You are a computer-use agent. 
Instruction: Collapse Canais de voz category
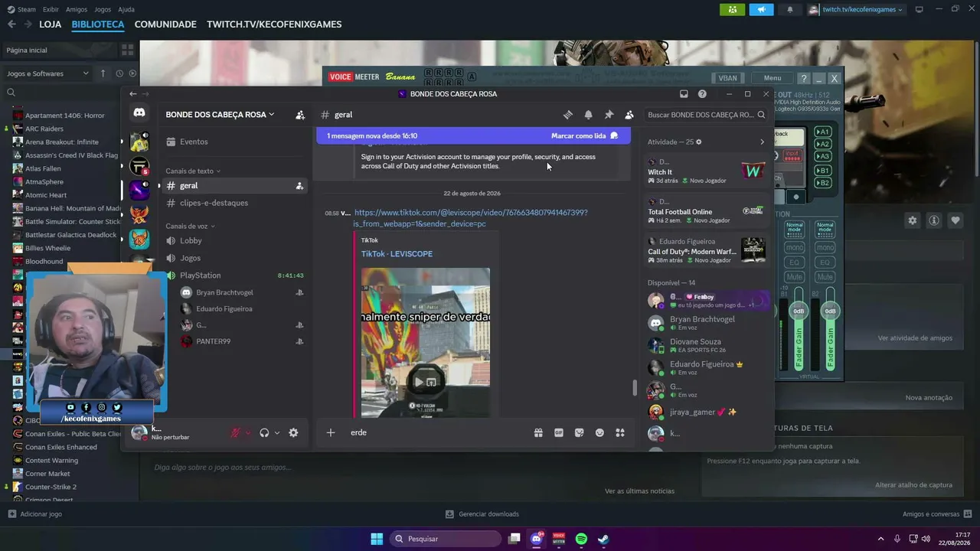[191, 227]
